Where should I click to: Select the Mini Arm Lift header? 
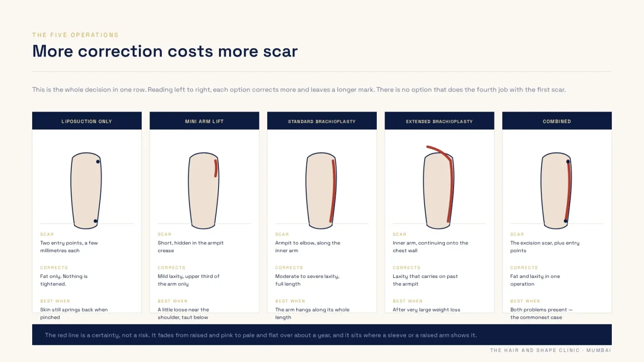point(204,121)
